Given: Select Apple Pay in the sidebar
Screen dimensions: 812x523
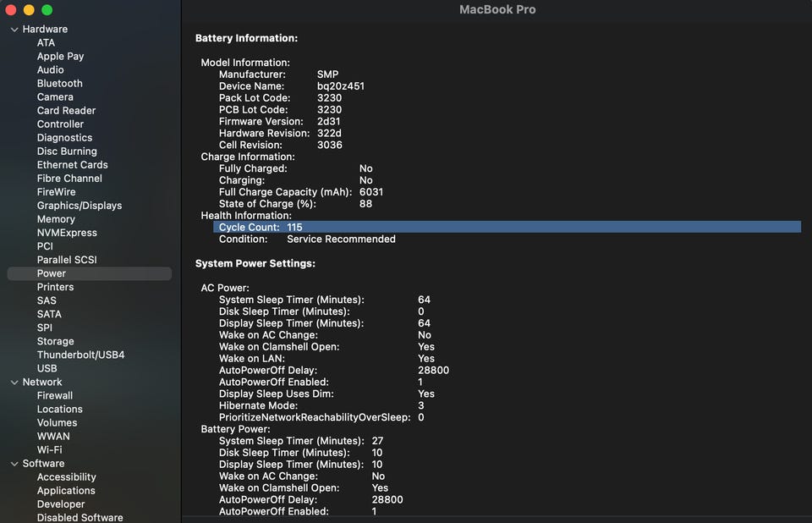Looking at the screenshot, I should pos(60,57).
